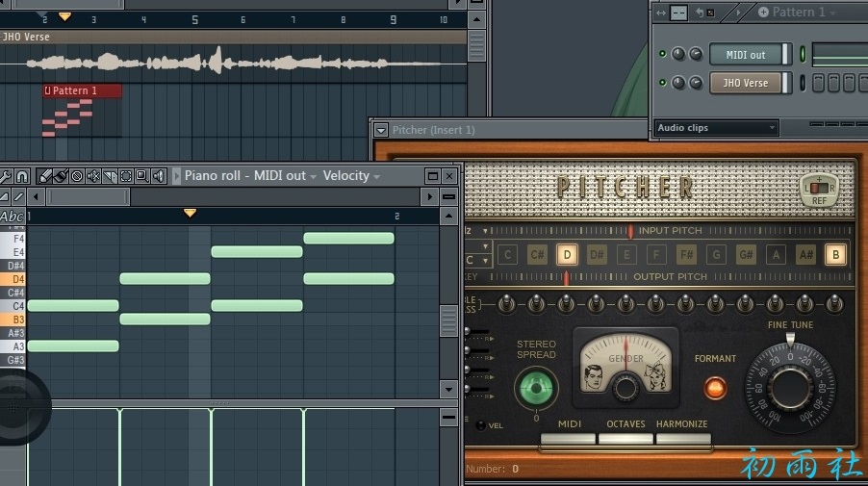Click the D4 key on piano roll keyboard
This screenshot has height=486, width=868.
coord(13,279)
